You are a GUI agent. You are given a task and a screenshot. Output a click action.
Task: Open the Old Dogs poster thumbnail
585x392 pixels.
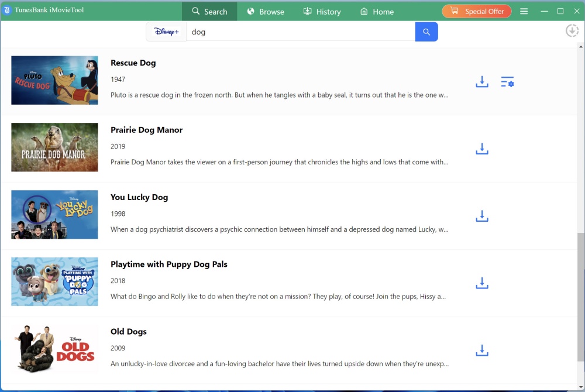click(54, 349)
